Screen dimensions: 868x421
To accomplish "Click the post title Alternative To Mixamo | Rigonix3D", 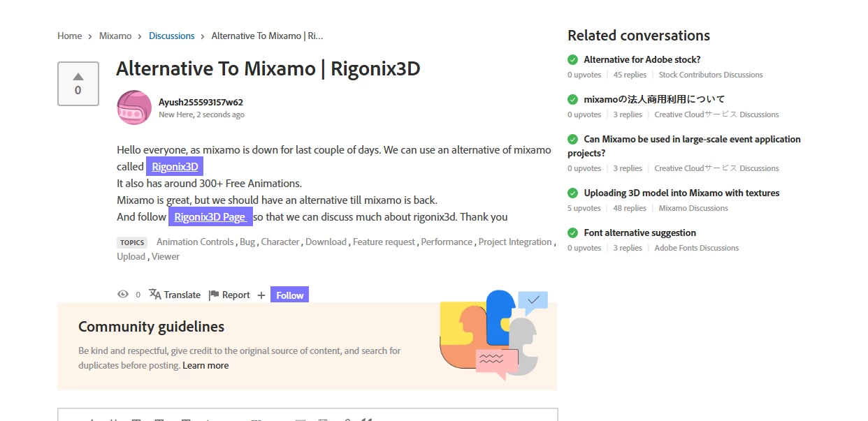I will (x=268, y=68).
